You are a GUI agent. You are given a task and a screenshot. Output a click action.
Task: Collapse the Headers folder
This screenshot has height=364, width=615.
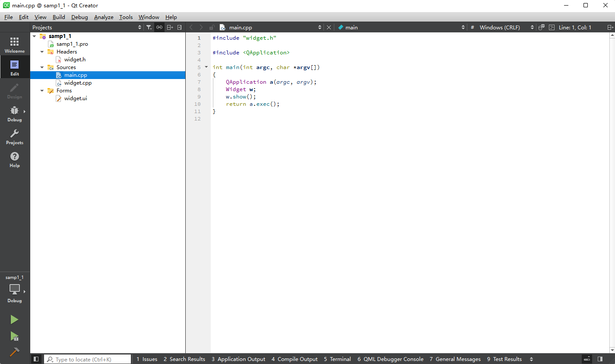point(42,52)
